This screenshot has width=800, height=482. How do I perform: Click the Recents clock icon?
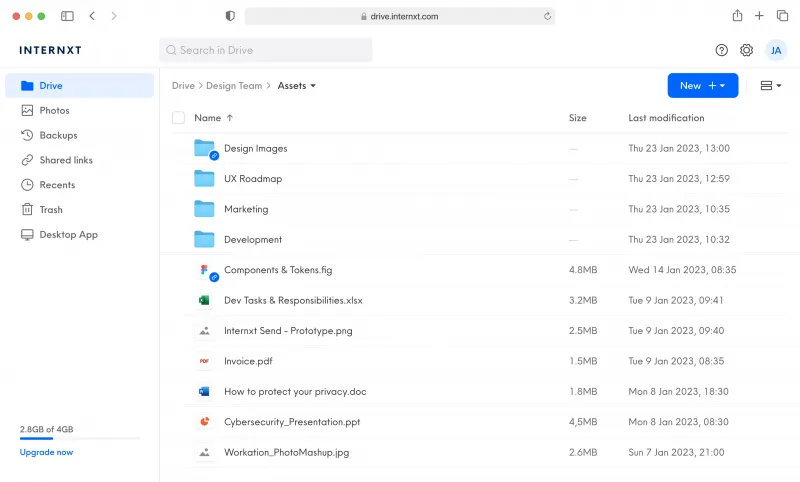click(27, 185)
